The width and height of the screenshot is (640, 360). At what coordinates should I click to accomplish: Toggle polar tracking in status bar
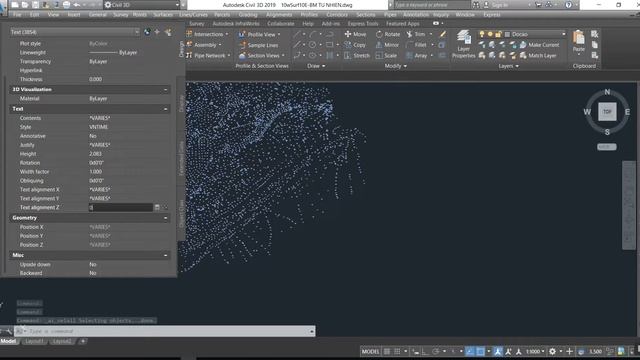pyautogui.click(x=436, y=351)
